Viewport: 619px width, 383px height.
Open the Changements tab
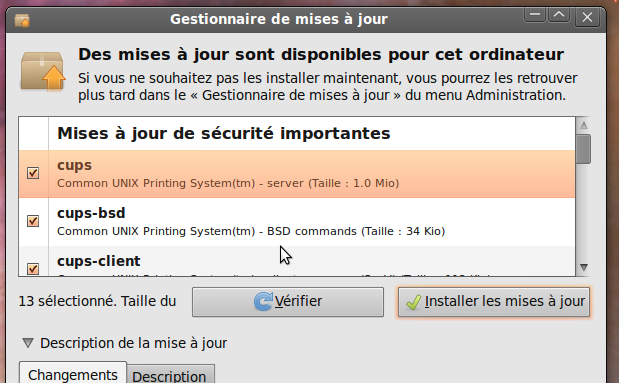point(73,373)
